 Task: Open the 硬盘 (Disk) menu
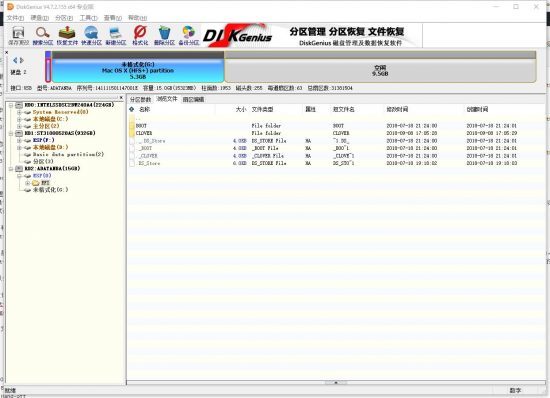click(39, 18)
